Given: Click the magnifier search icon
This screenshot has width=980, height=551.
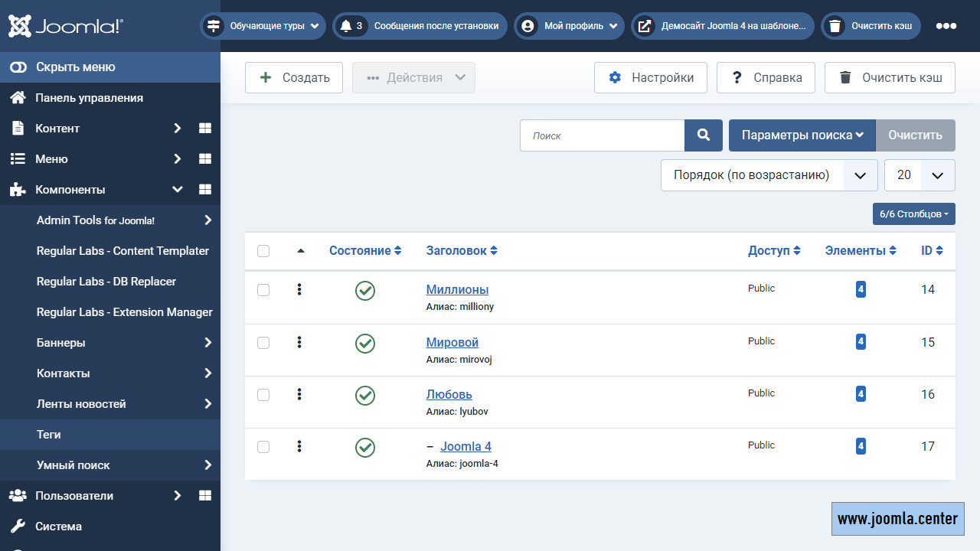Looking at the screenshot, I should tap(703, 135).
